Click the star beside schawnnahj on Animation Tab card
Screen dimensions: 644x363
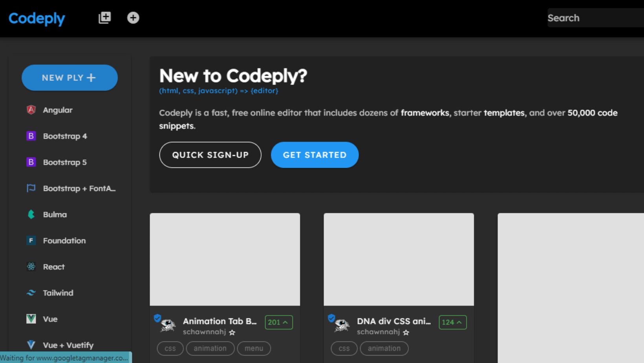232,333
